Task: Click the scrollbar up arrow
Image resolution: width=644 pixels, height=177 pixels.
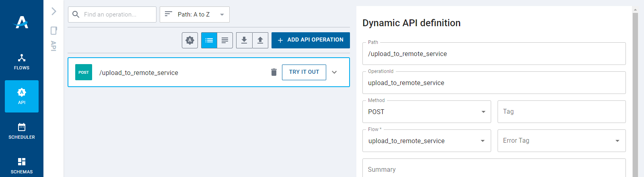Action: pyautogui.click(x=635, y=10)
